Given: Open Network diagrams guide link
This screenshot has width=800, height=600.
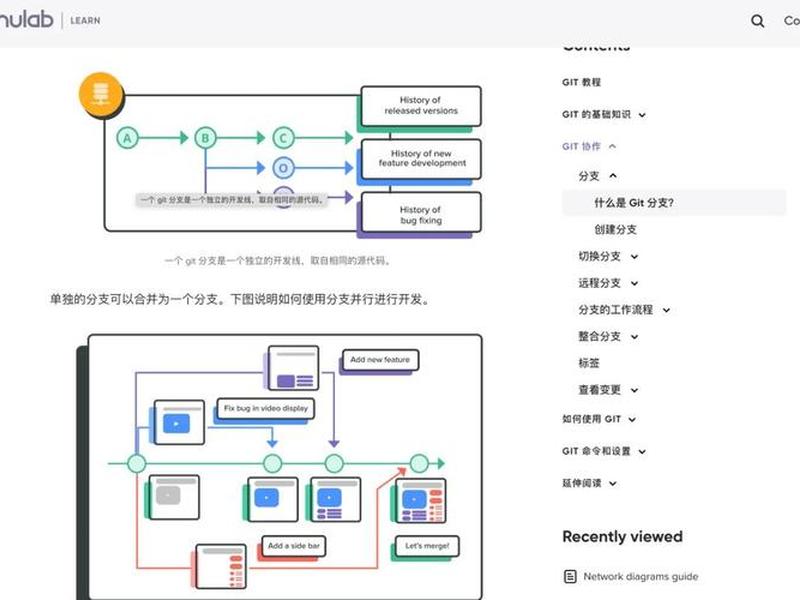Looking at the screenshot, I should tap(641, 577).
